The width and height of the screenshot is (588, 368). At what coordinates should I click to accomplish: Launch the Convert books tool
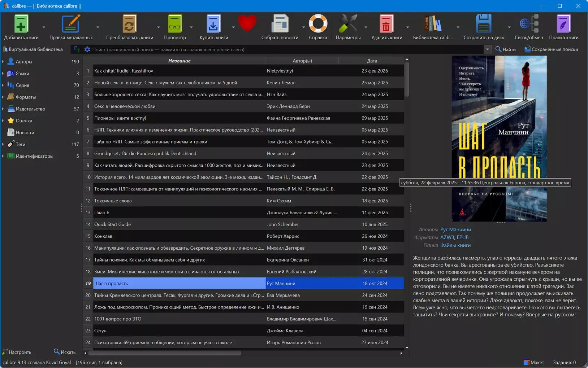(x=129, y=24)
